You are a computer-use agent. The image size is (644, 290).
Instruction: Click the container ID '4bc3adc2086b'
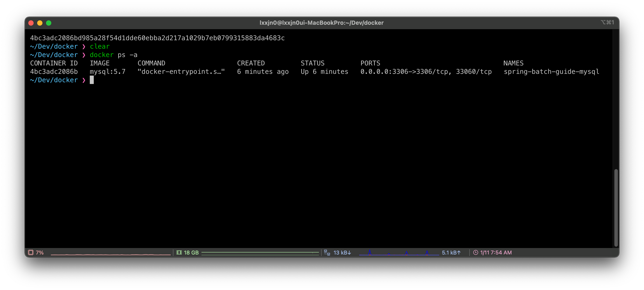coord(54,72)
